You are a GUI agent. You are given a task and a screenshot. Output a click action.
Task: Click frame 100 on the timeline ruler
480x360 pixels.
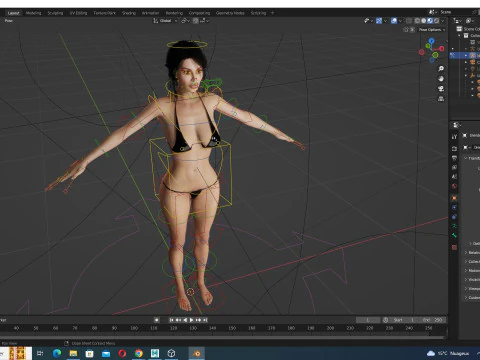[x=134, y=328]
